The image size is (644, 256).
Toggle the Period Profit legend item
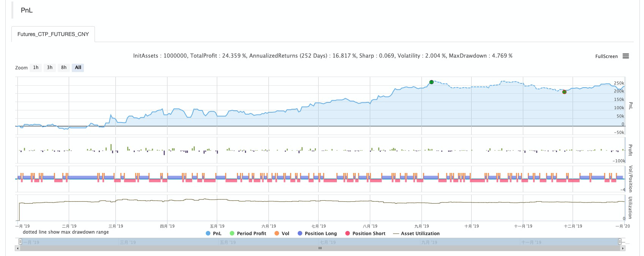coord(248,234)
